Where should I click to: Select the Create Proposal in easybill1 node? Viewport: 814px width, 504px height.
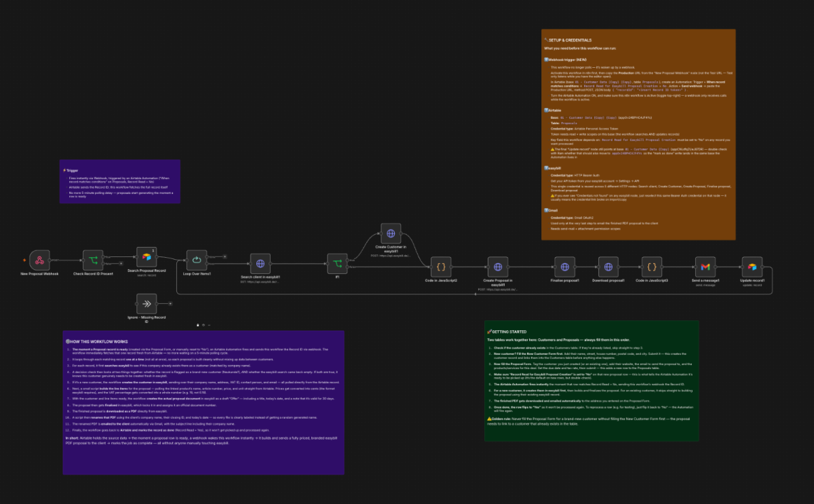click(x=499, y=267)
